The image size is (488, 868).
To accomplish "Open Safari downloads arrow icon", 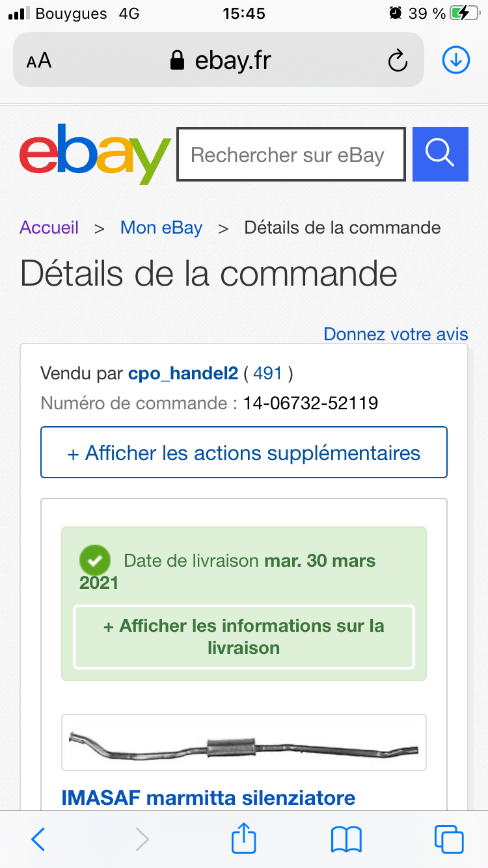I will click(455, 61).
